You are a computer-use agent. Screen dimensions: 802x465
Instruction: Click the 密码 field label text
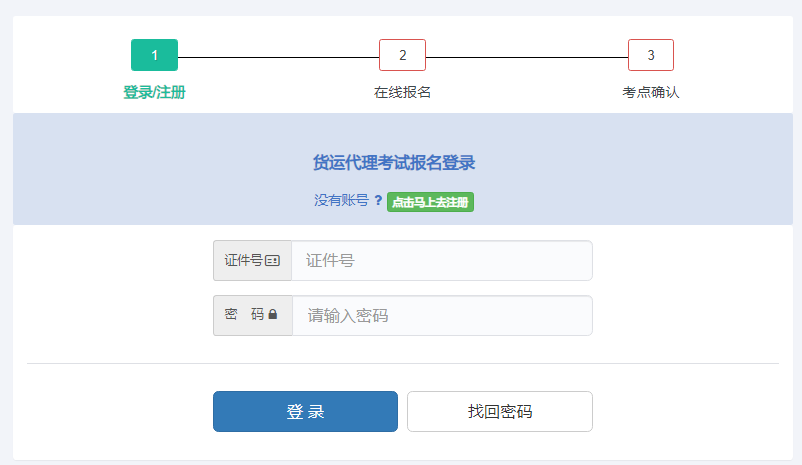click(x=244, y=315)
